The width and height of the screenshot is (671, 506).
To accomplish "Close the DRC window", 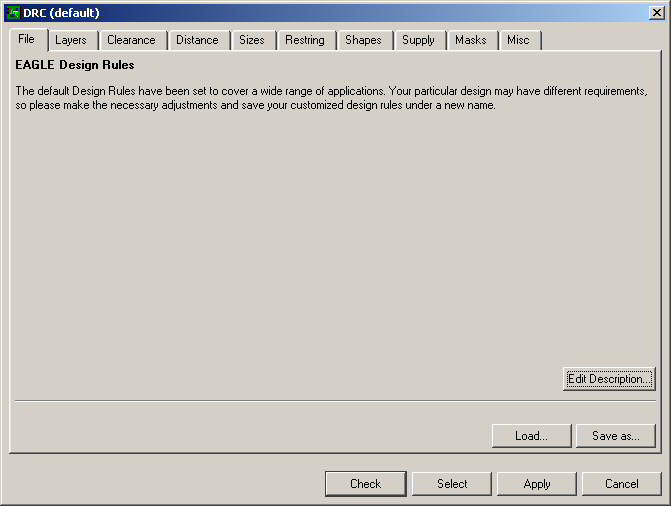I will (656, 13).
